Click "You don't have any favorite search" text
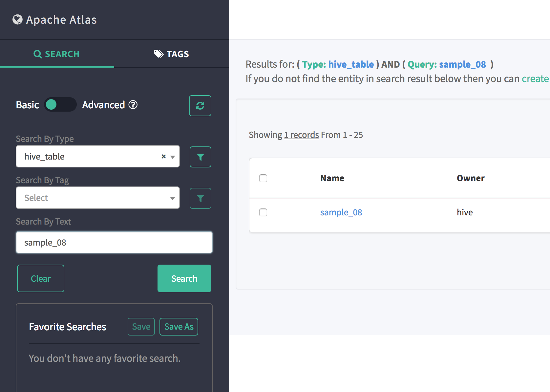550x392 pixels. click(105, 358)
